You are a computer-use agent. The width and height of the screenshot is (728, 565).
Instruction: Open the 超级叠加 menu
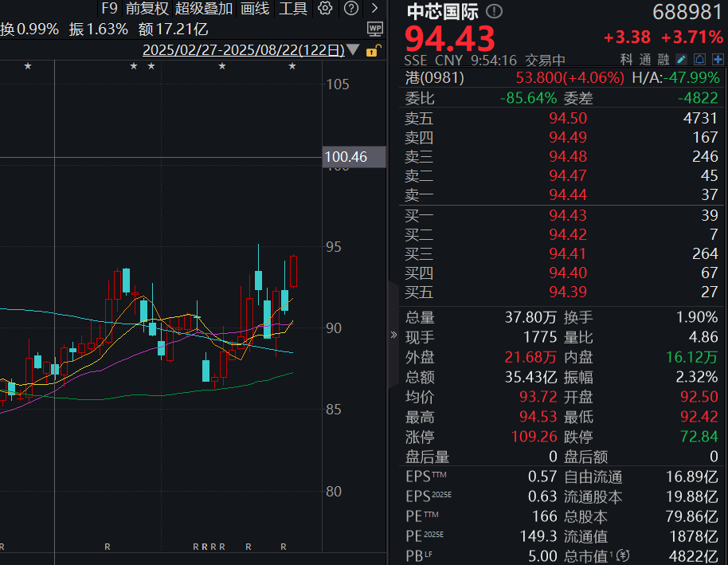204,8
